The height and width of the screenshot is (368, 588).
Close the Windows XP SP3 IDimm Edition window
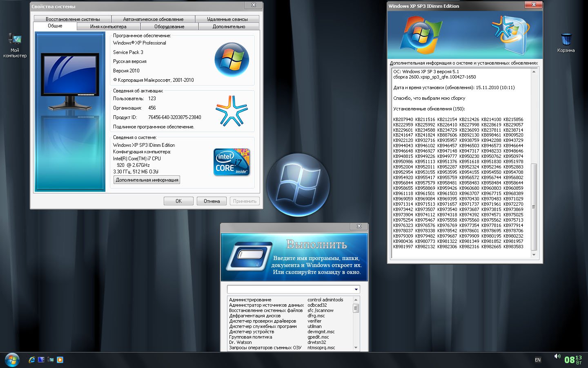click(534, 4)
